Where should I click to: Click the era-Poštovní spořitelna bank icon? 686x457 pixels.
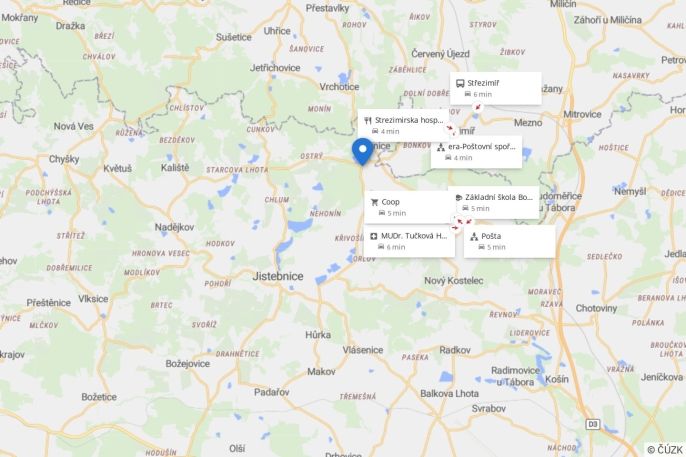pos(441,147)
